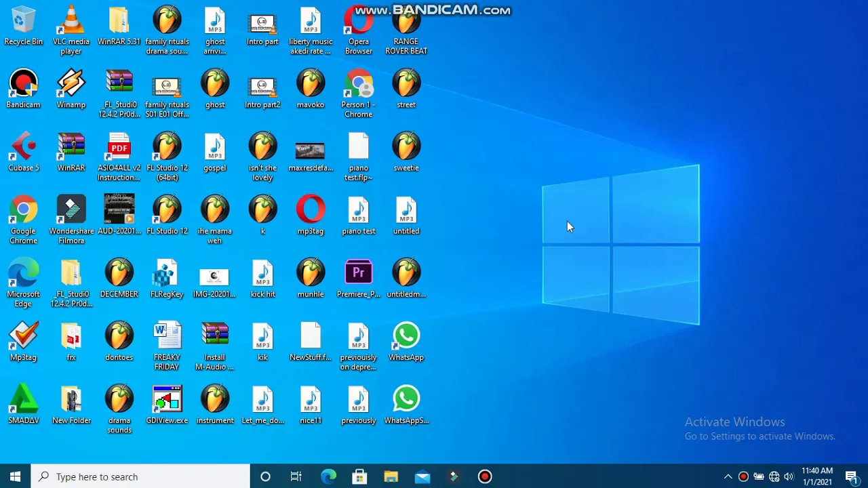The width and height of the screenshot is (868, 488).
Task: Select the Mp3tag checkmark shortcut icon
Action: (x=23, y=341)
